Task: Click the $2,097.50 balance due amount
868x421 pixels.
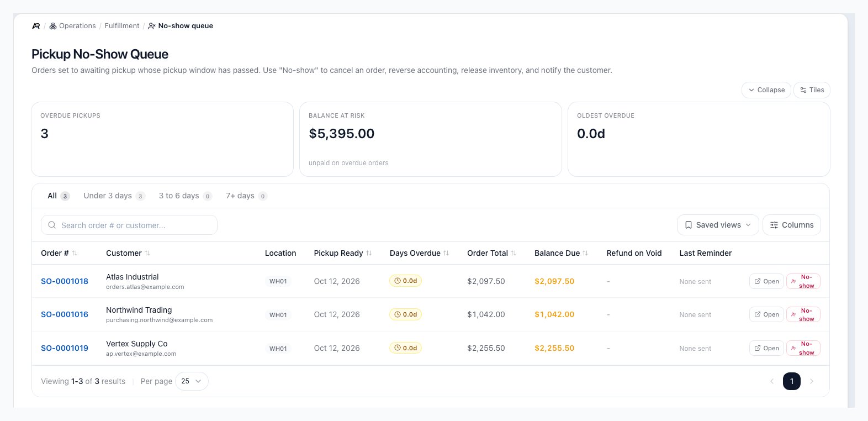Action: point(554,281)
